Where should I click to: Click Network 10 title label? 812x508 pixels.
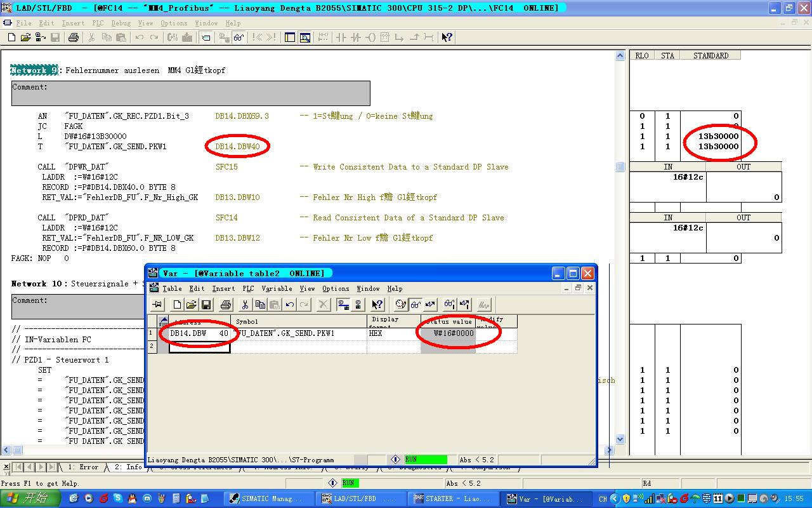(37, 284)
